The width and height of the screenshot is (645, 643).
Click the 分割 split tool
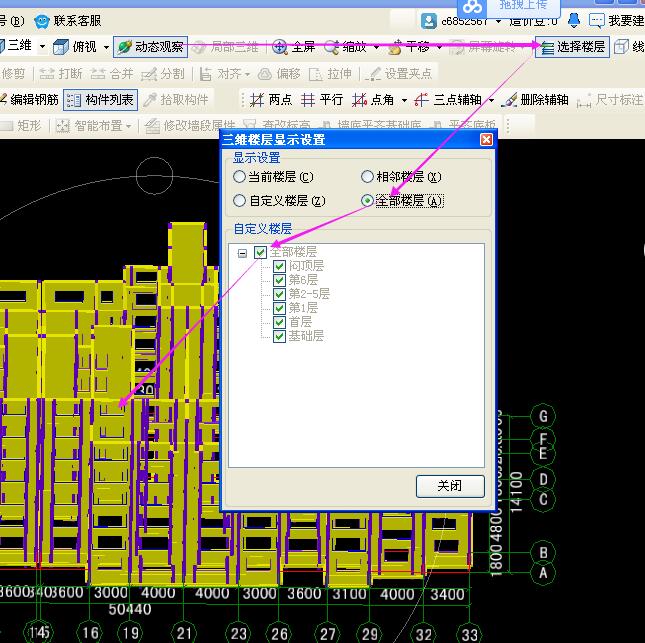click(162, 74)
